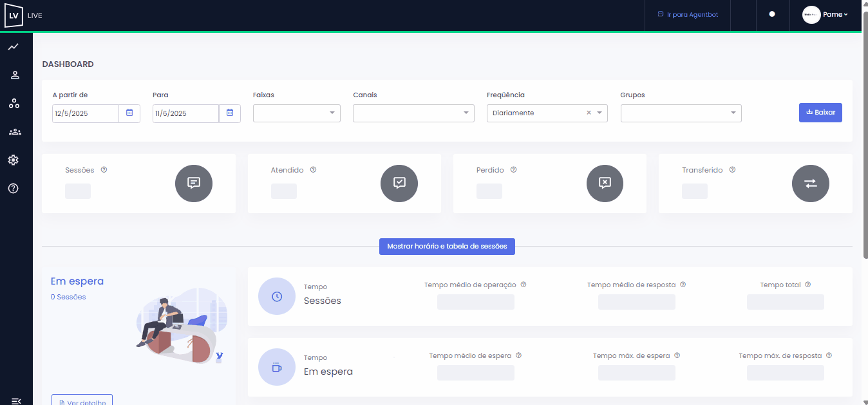Click the Transferido arrows round icon
The height and width of the screenshot is (405, 868).
click(810, 183)
